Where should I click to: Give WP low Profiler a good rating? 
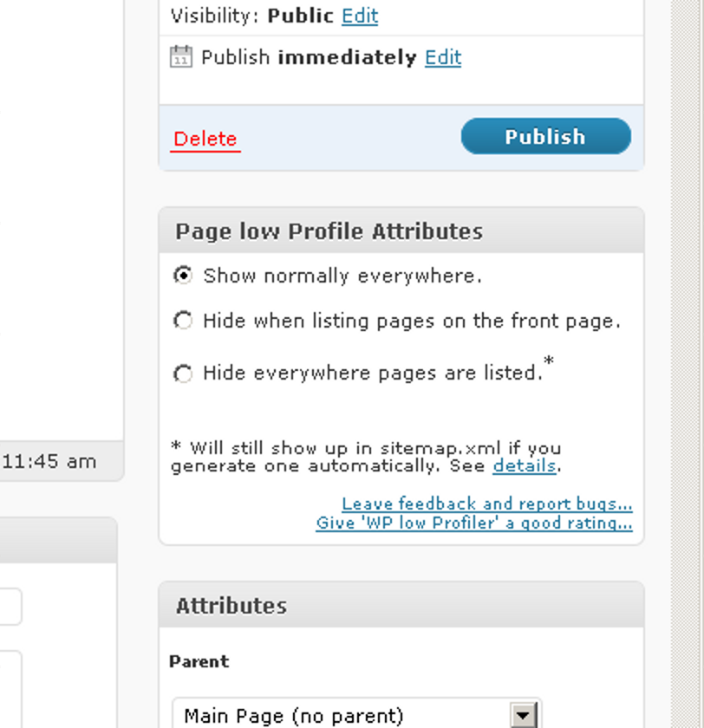click(x=473, y=523)
